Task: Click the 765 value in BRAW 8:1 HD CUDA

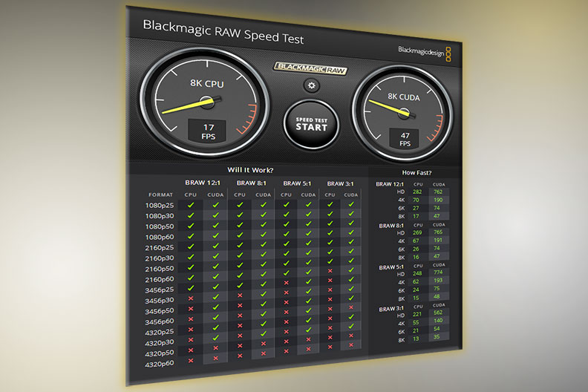Action: [x=438, y=232]
